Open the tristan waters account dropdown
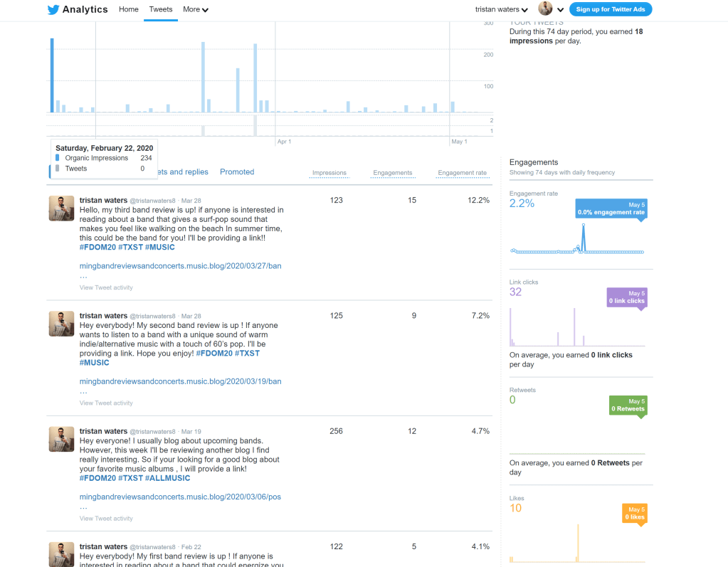Viewport: 728px width, 567px height. tap(501, 10)
